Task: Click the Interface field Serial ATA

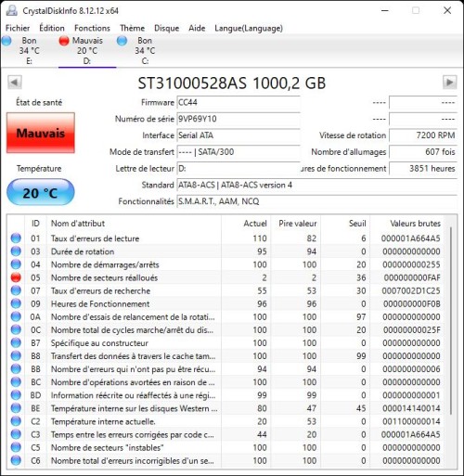Action: click(238, 135)
